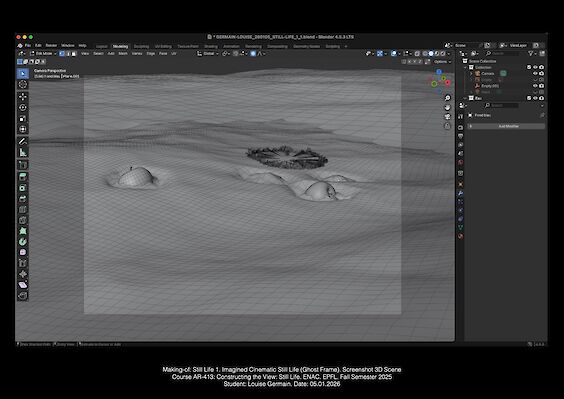564x399 pixels.
Task: Activate the Rip Region tool
Action: (23, 296)
